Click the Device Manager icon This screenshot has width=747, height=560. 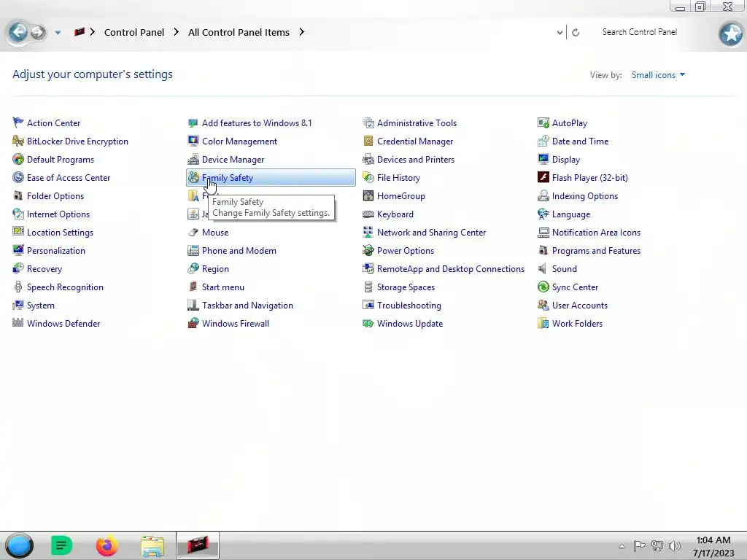tap(193, 160)
